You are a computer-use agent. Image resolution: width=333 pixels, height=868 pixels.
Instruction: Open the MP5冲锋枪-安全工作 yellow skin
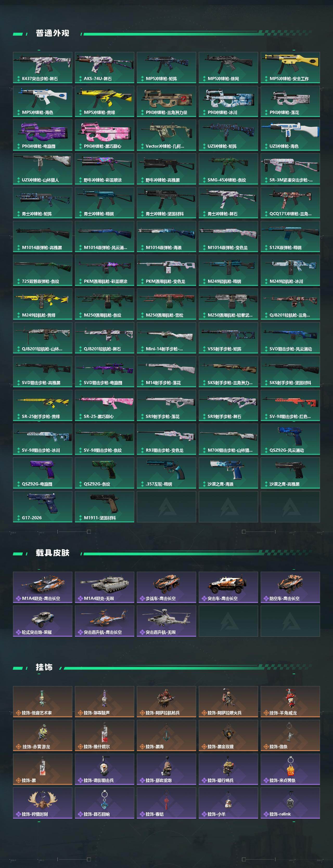click(290, 67)
